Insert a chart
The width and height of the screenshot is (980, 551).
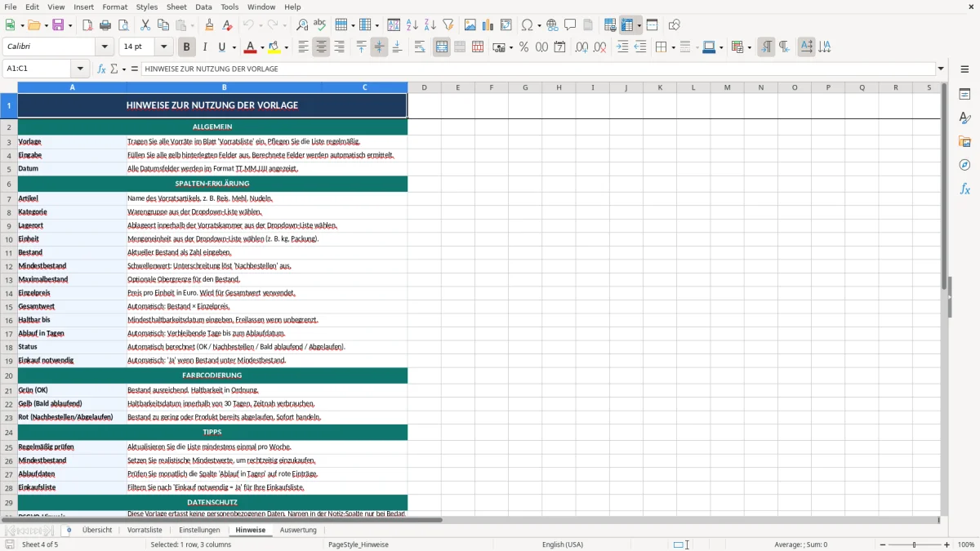tap(488, 25)
